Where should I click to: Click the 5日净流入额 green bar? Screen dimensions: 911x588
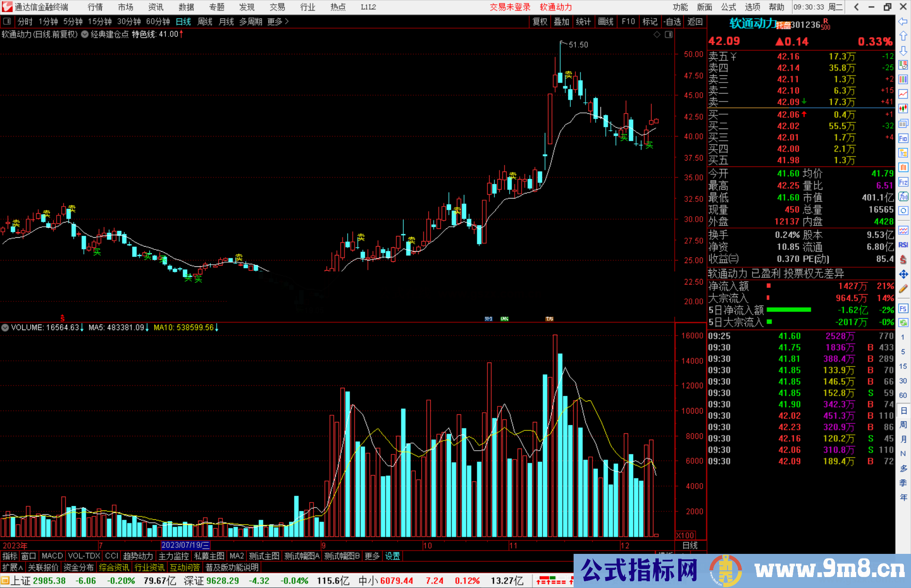point(788,310)
